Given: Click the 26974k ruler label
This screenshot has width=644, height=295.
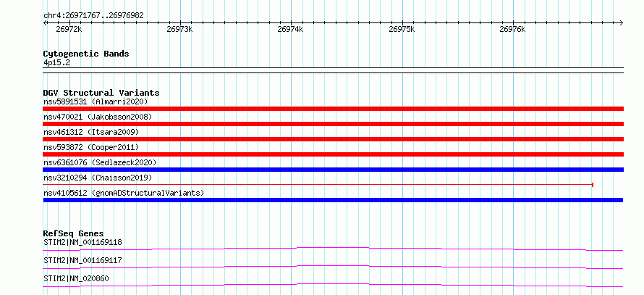Looking at the screenshot, I should click(290, 29).
